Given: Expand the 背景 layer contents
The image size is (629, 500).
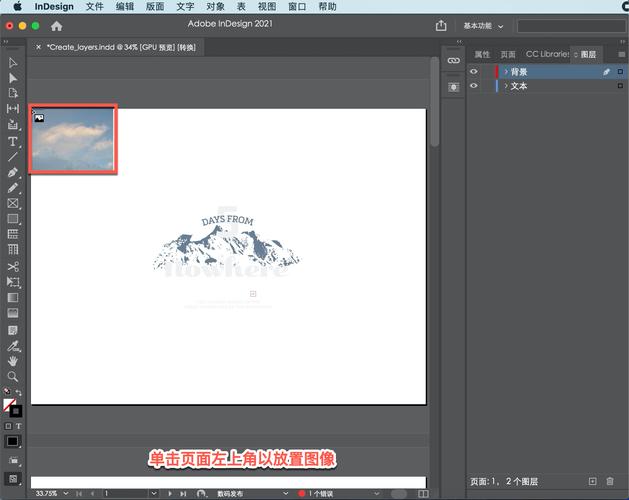Looking at the screenshot, I should tap(506, 71).
